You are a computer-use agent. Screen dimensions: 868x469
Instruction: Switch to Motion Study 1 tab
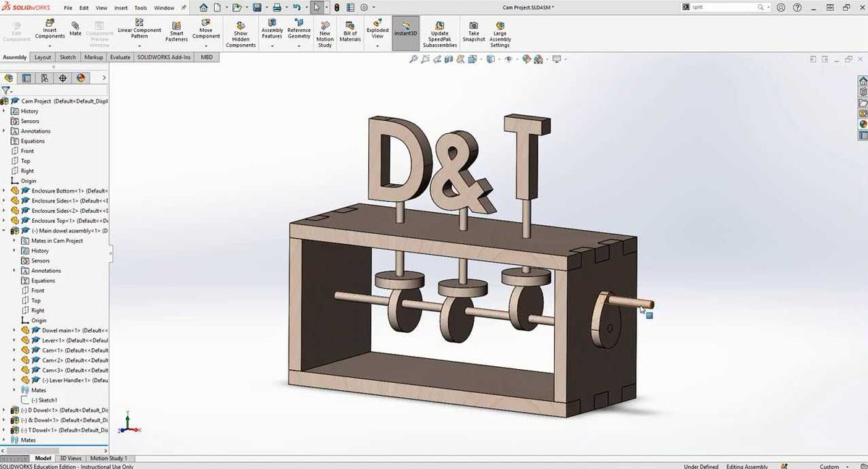[109, 458]
